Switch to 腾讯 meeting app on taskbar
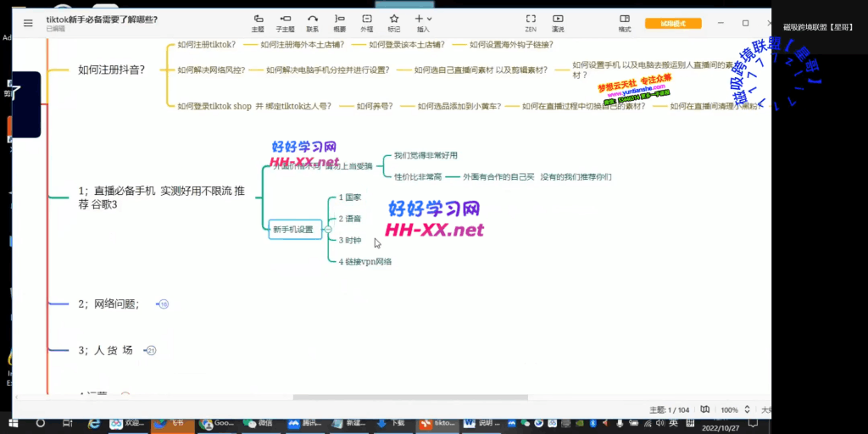Screen dimensions: 868x434 (x=304, y=423)
